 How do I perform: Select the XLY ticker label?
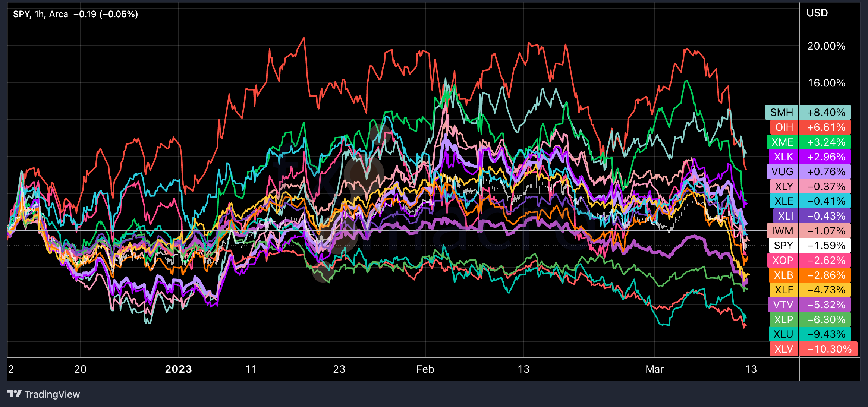tap(784, 186)
